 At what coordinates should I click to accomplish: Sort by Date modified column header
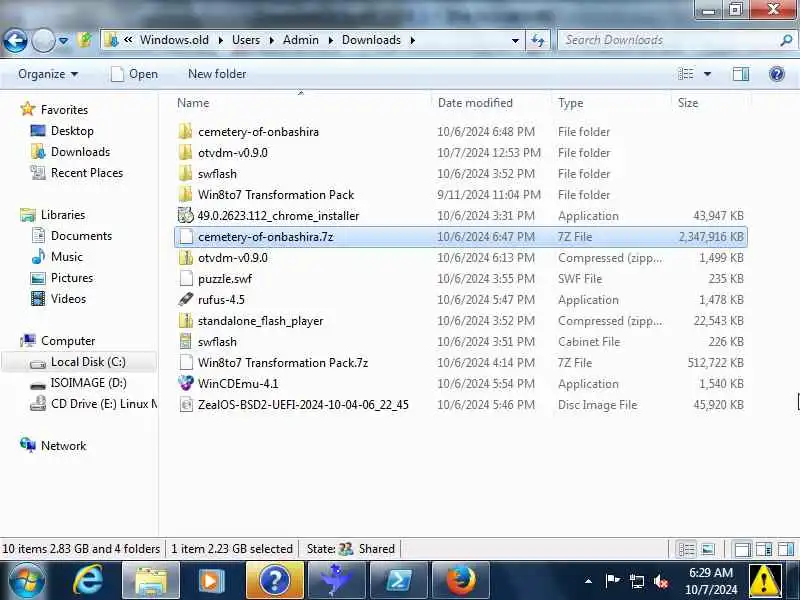click(x=475, y=103)
